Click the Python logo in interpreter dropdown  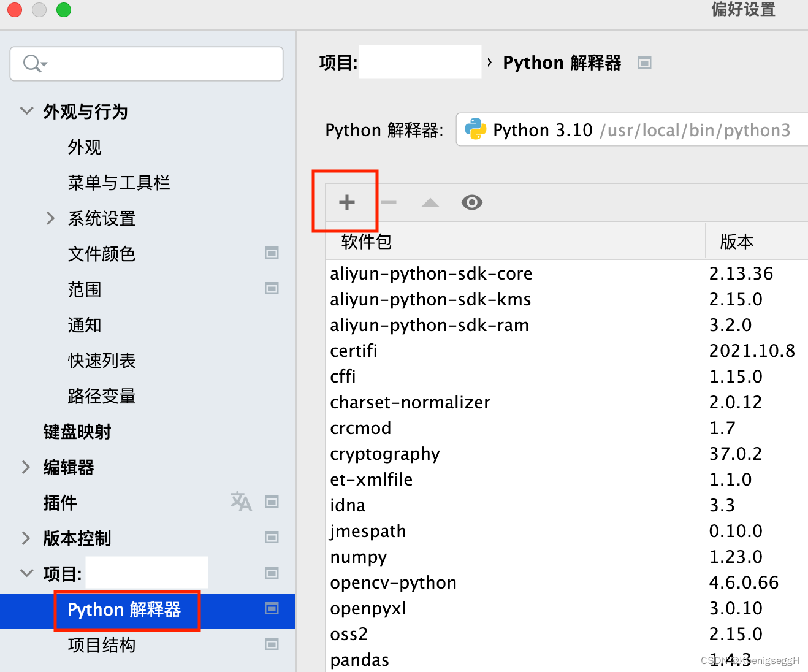tap(476, 129)
